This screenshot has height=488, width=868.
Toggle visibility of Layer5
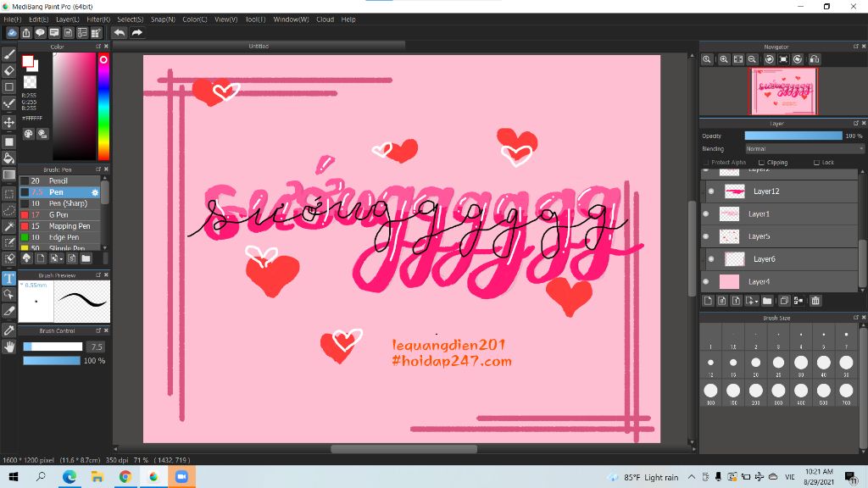coord(706,237)
